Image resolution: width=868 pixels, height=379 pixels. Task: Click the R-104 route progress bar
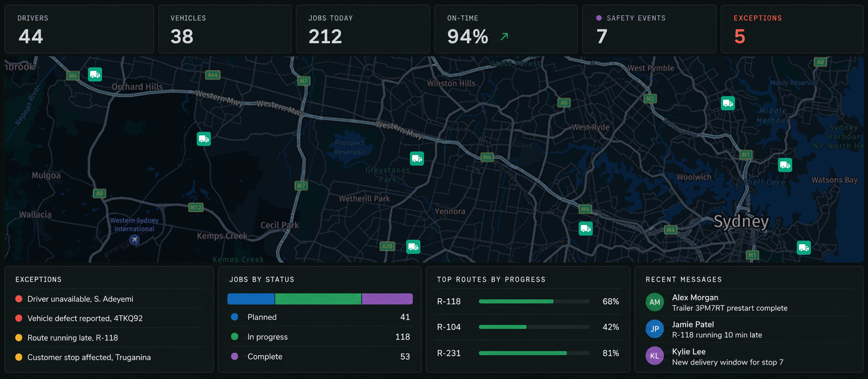click(x=534, y=327)
